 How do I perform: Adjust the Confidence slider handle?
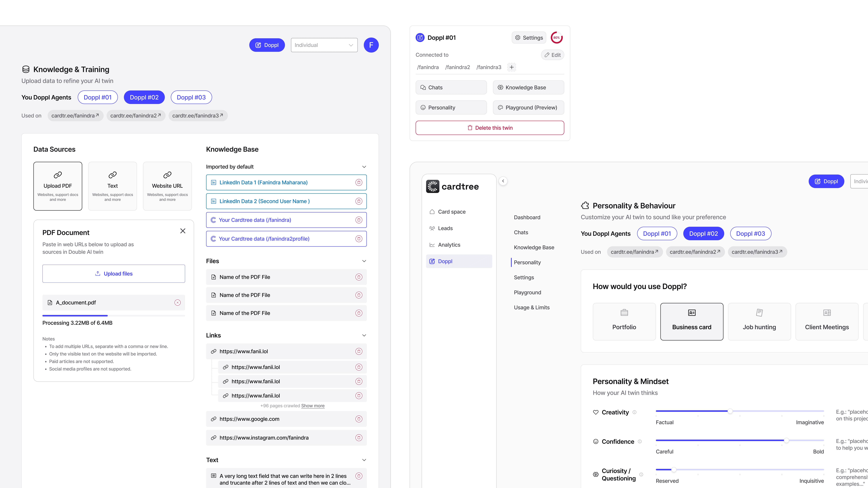pos(786,440)
